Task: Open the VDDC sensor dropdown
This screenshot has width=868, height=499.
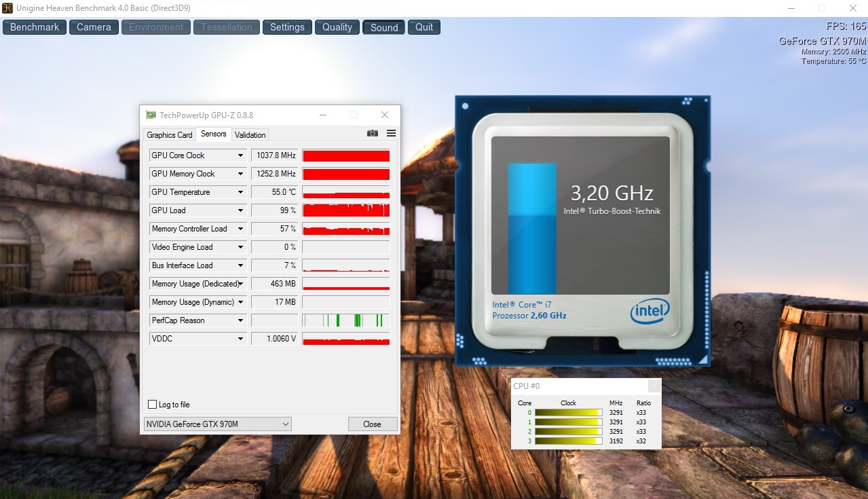Action: 240,339
